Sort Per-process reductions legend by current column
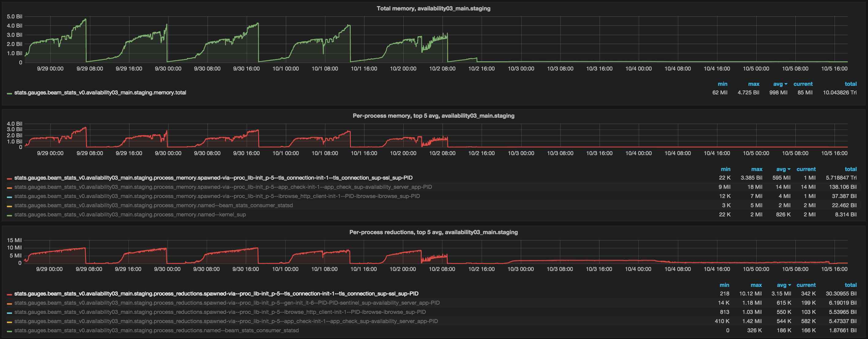 click(x=806, y=285)
